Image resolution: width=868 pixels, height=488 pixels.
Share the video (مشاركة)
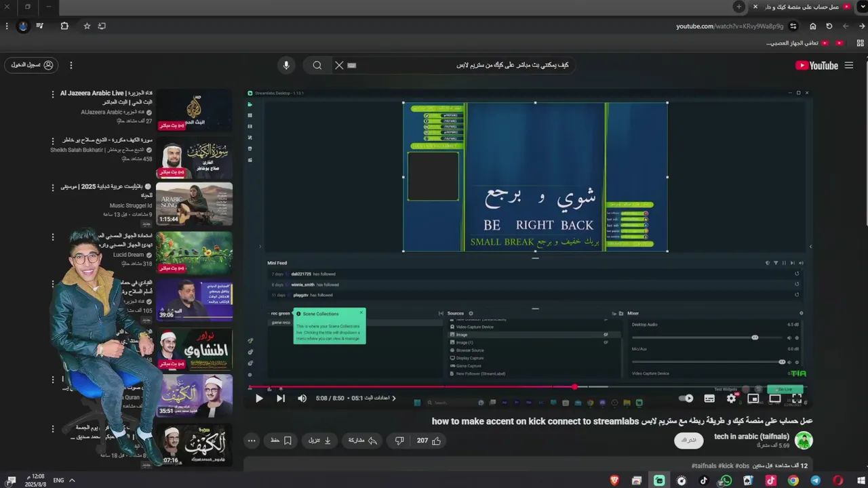[363, 441]
